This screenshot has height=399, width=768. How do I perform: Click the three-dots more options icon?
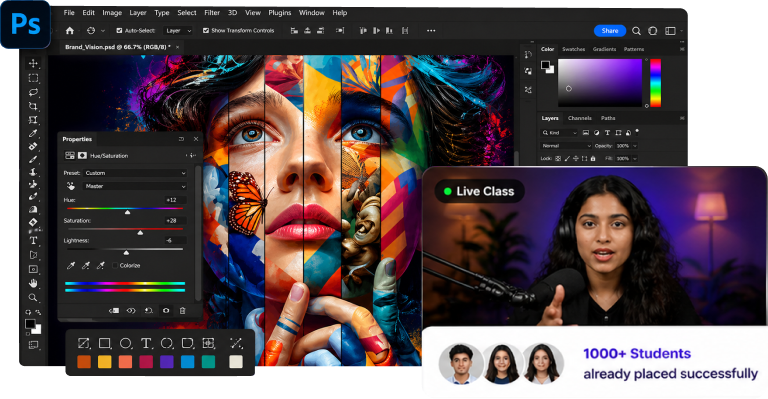point(431,30)
